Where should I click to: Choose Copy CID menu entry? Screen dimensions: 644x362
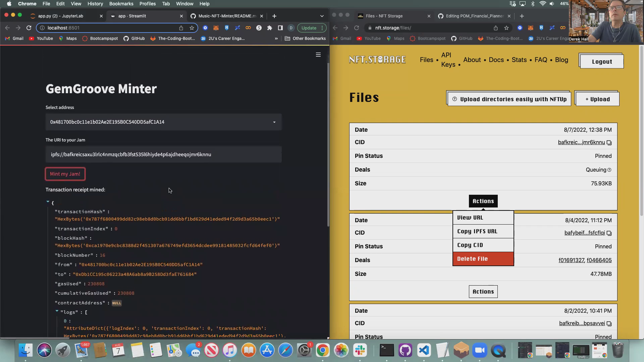(x=483, y=245)
